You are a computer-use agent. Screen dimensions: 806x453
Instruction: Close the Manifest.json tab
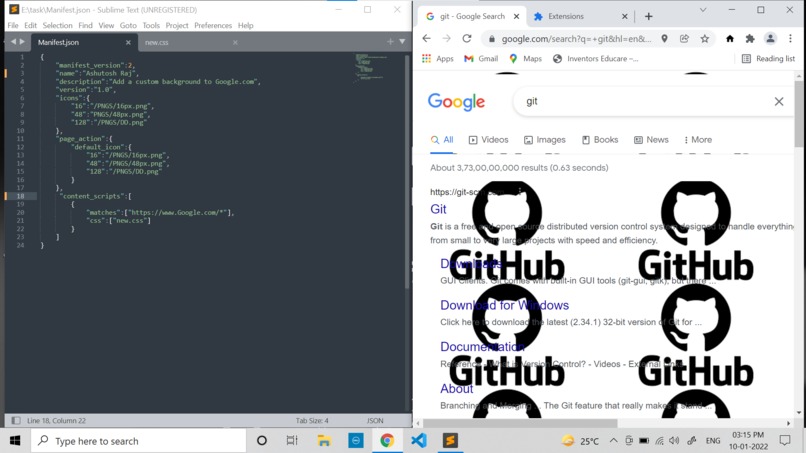point(128,43)
